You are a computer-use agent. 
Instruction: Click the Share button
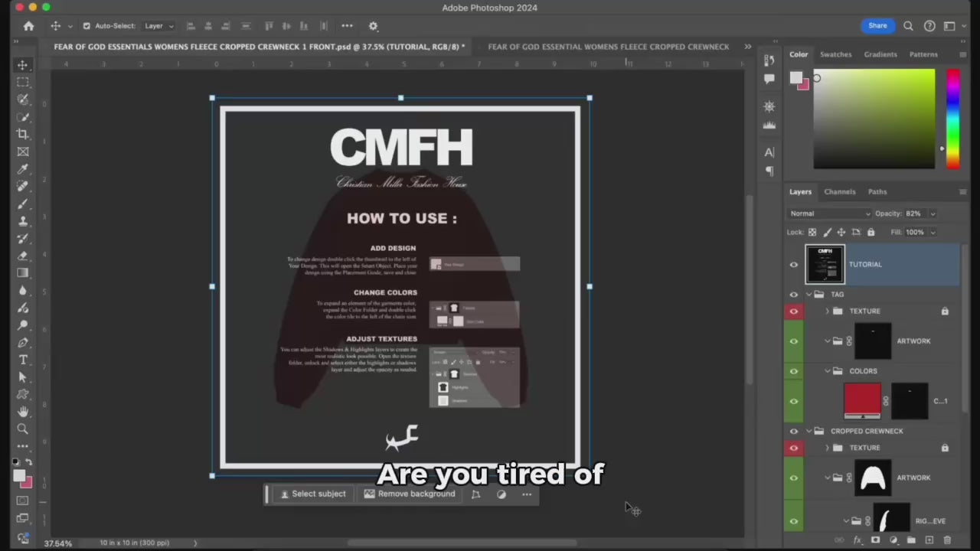click(877, 26)
